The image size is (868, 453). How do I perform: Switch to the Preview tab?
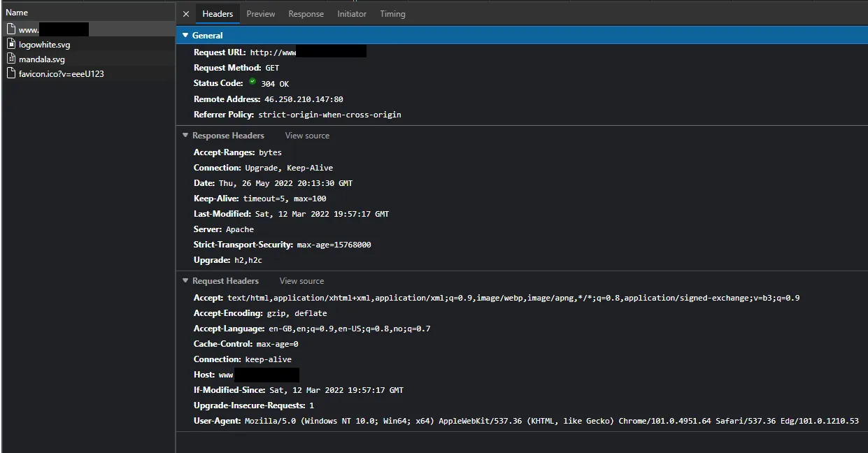pos(261,14)
